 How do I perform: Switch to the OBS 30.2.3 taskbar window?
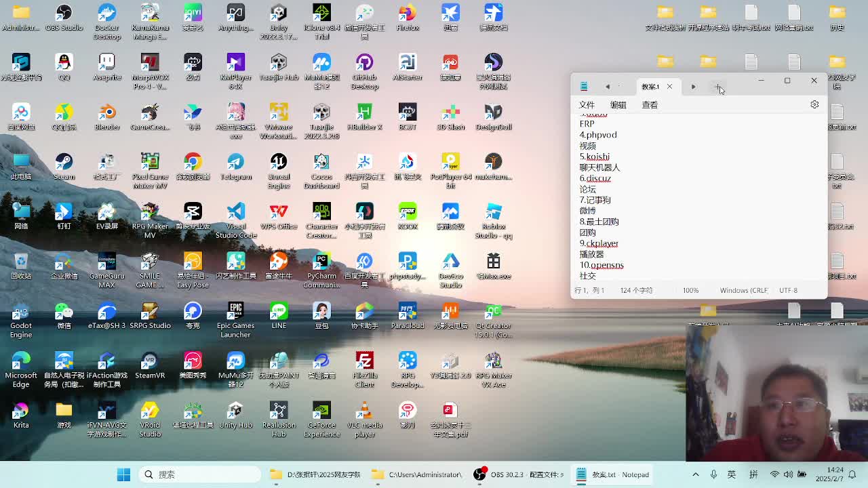519,474
